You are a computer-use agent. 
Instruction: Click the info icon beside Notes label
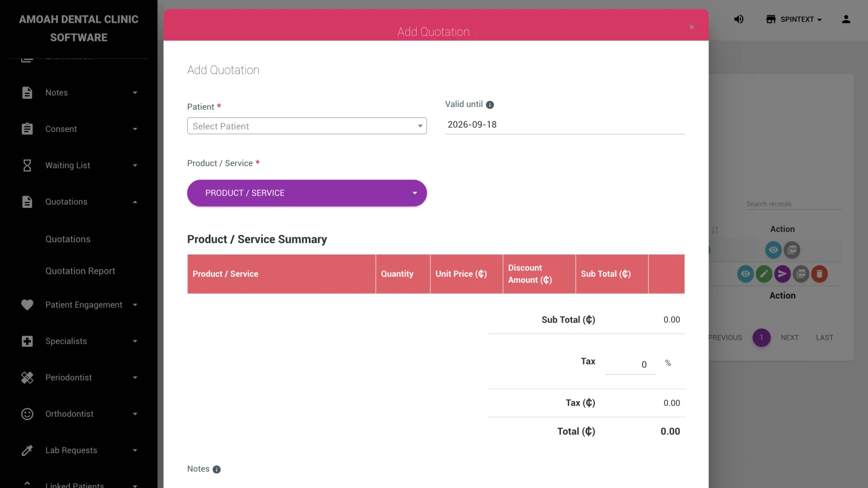coord(216,470)
